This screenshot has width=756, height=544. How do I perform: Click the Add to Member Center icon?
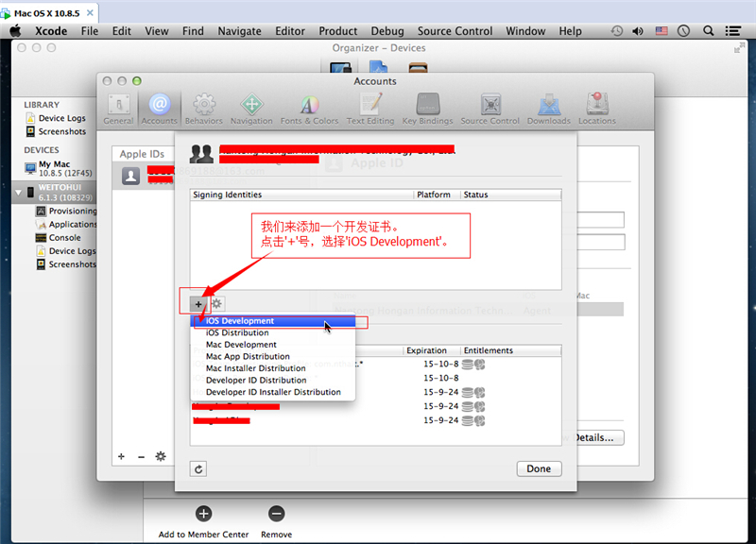point(203,514)
